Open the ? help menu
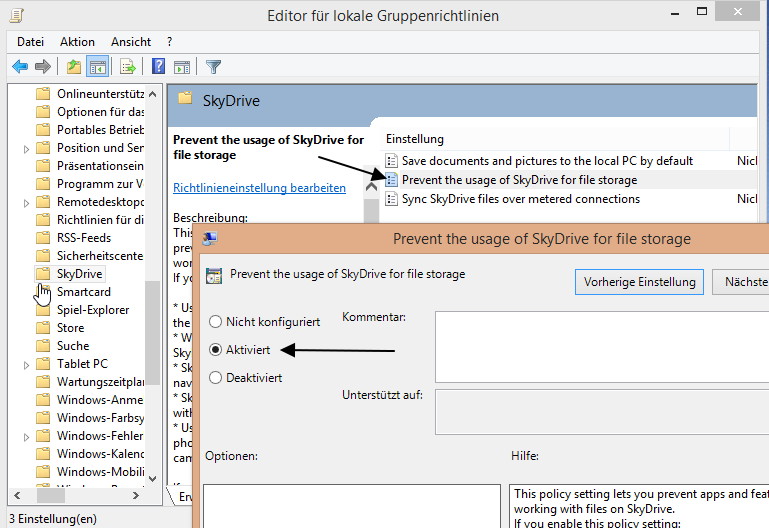Viewport: 769px width, 528px height. pos(169,42)
